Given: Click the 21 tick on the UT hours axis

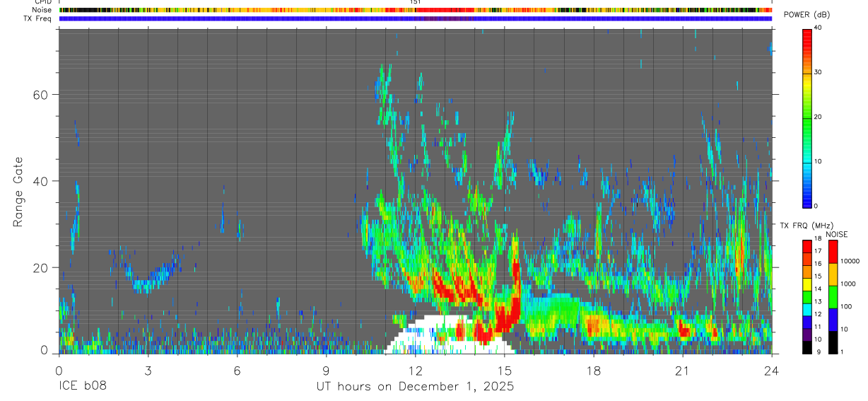Looking at the screenshot, I should [x=682, y=371].
